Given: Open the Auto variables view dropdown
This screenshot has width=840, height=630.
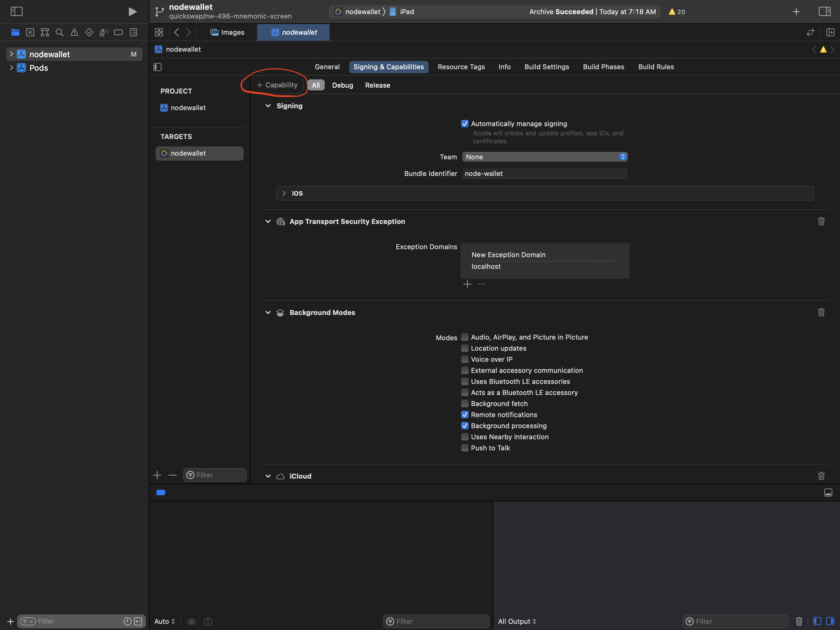Looking at the screenshot, I should 164,621.
